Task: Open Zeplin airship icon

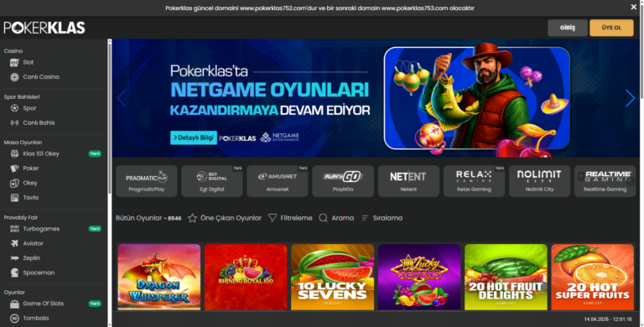Action: point(14,258)
